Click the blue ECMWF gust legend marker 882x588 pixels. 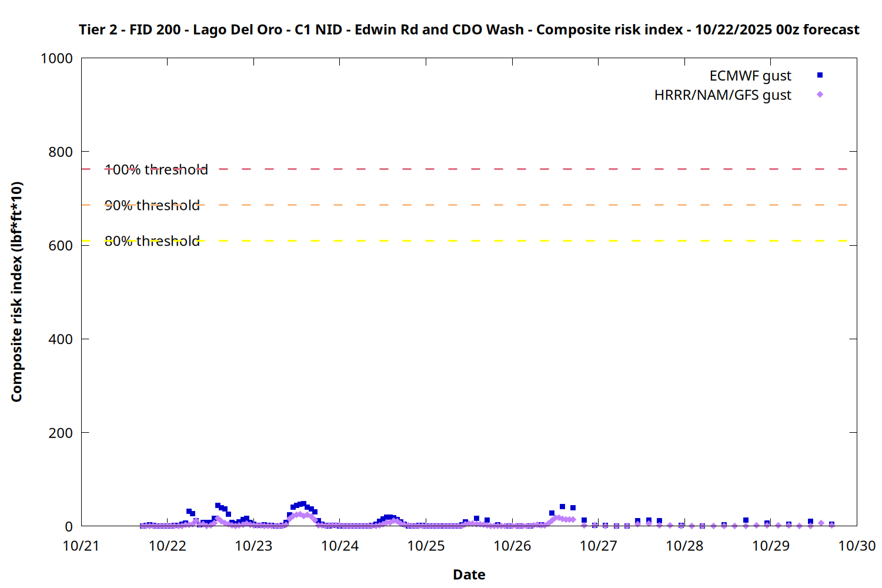pyautogui.click(x=820, y=75)
